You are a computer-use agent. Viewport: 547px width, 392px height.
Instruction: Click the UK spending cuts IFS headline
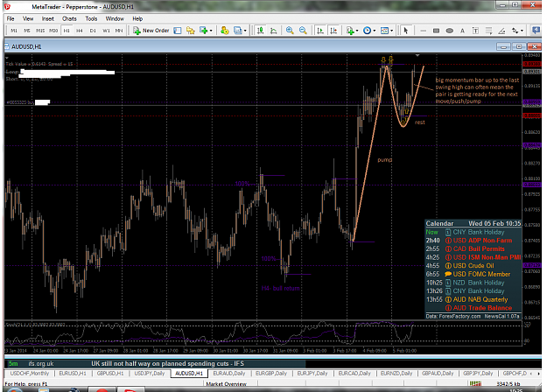[167, 364]
